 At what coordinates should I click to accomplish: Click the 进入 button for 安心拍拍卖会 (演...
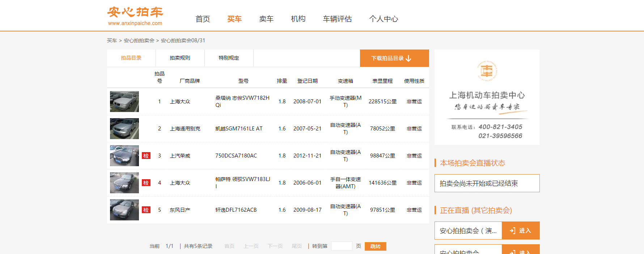click(x=521, y=231)
